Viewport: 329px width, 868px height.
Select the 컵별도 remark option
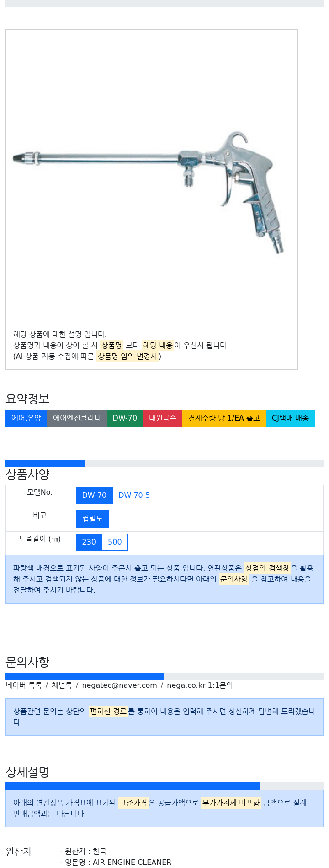pyautogui.click(x=92, y=519)
